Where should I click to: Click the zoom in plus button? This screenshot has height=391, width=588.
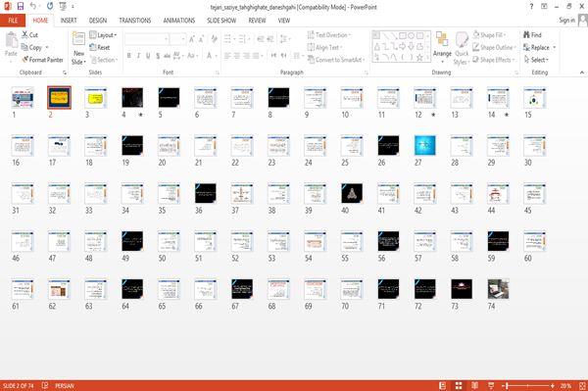[553, 385]
